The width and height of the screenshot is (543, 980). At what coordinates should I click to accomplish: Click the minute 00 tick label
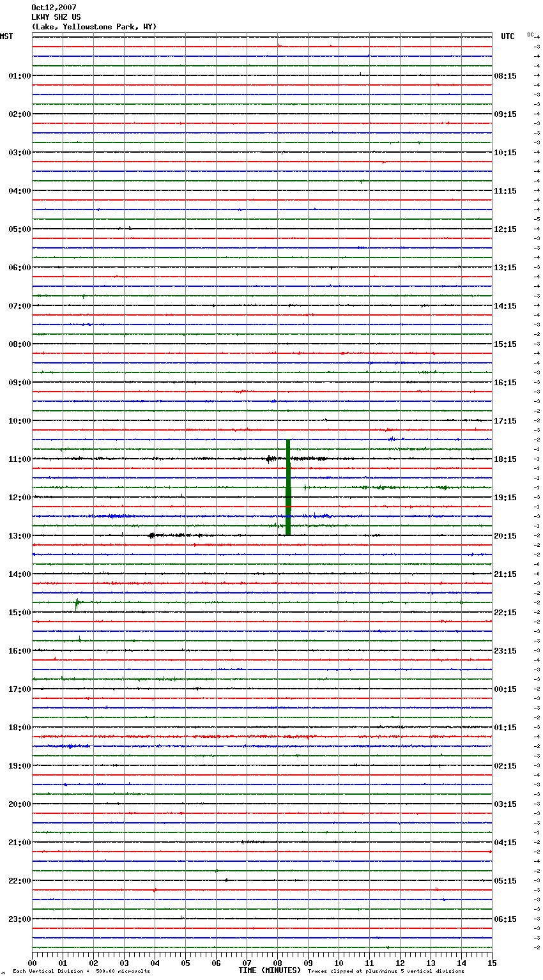[32, 963]
